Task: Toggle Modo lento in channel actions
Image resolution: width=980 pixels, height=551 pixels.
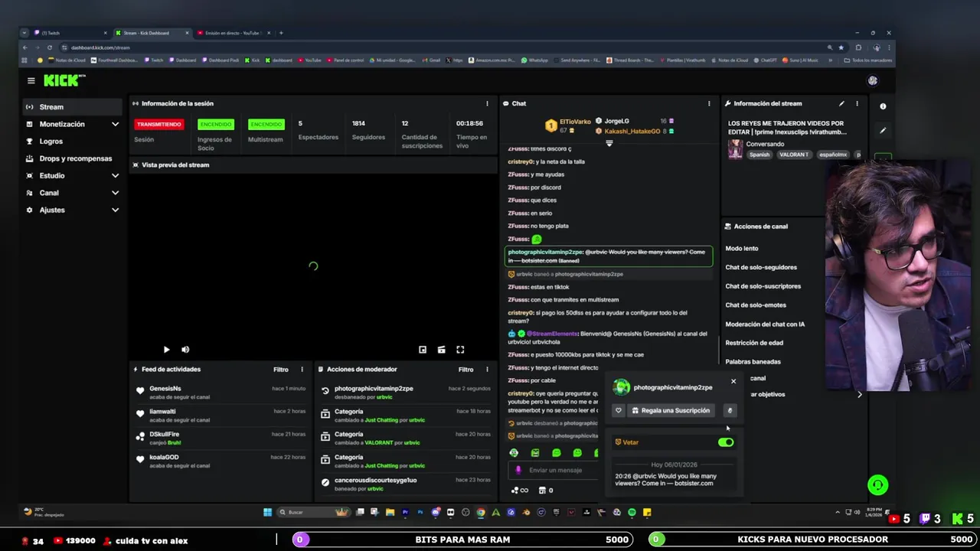Action: pos(742,249)
